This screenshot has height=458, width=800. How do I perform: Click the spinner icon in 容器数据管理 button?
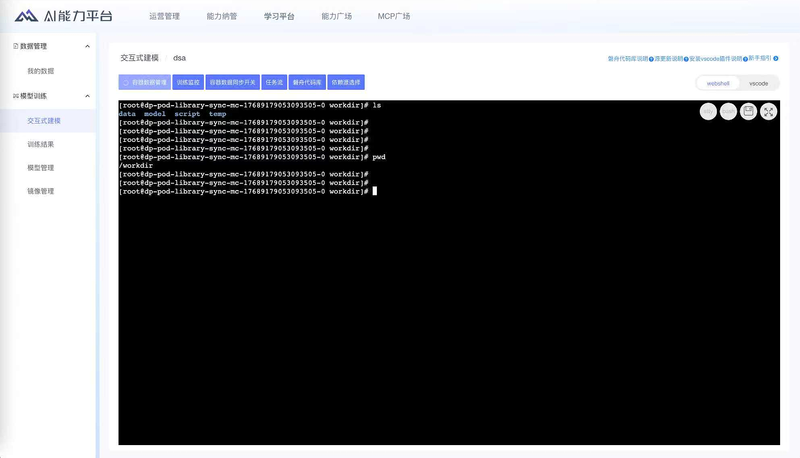tap(126, 82)
